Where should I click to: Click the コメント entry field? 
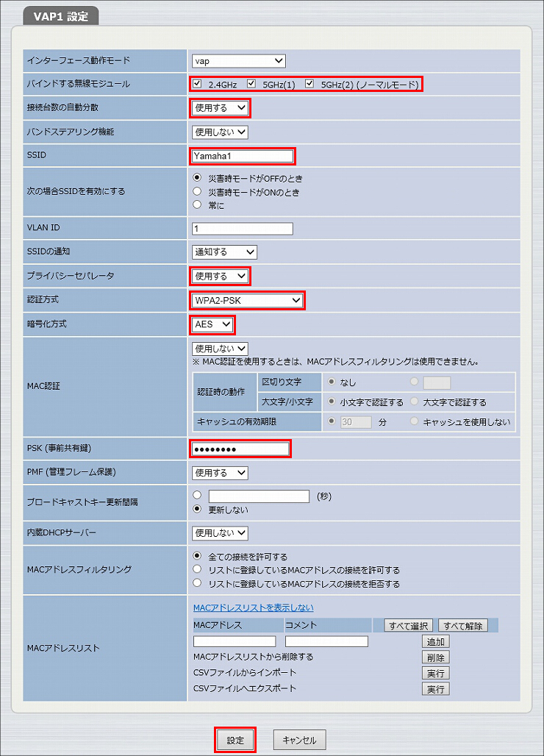[326, 641]
